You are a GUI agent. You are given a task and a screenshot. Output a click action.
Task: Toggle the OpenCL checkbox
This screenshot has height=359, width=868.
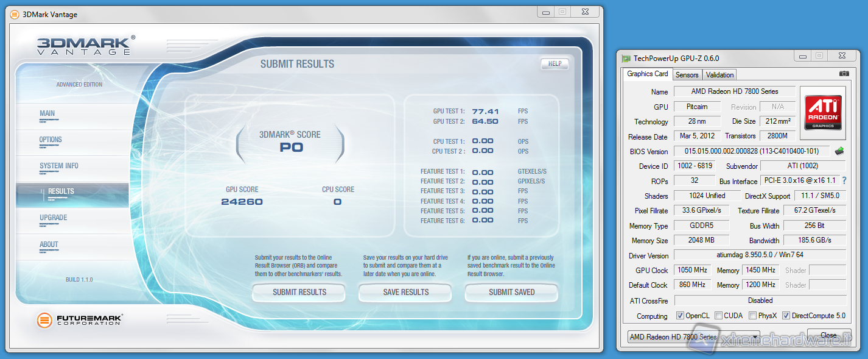click(681, 316)
